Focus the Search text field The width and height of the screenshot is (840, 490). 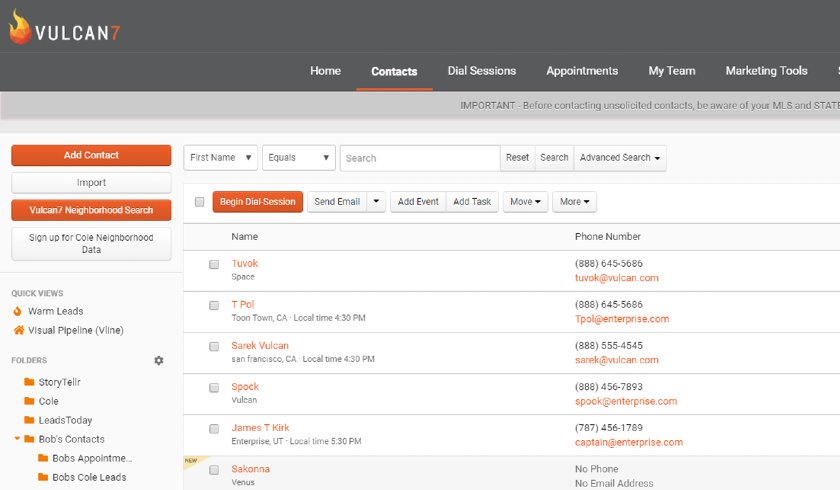(x=420, y=158)
